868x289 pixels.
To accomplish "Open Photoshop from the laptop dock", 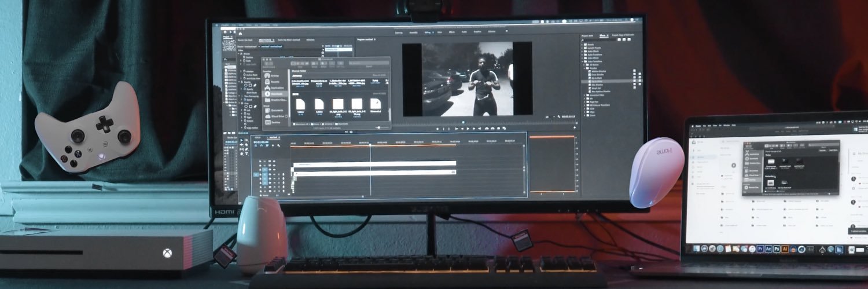I will (x=777, y=249).
